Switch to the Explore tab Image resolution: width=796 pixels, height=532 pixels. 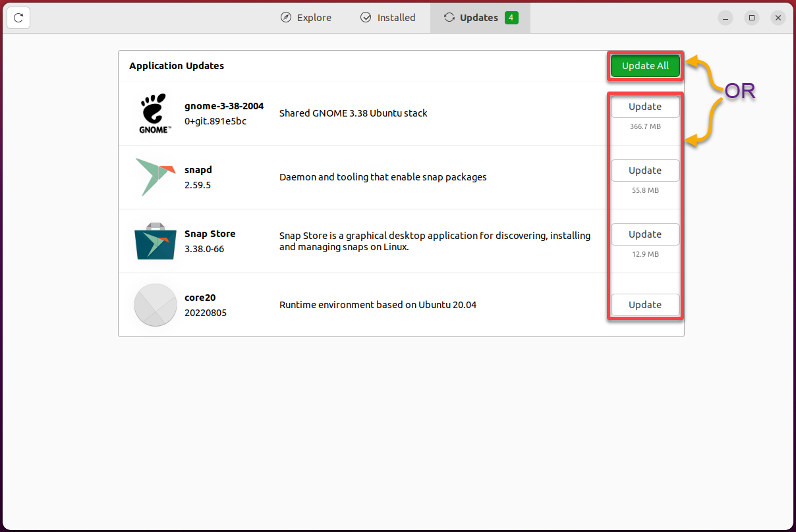click(306, 18)
